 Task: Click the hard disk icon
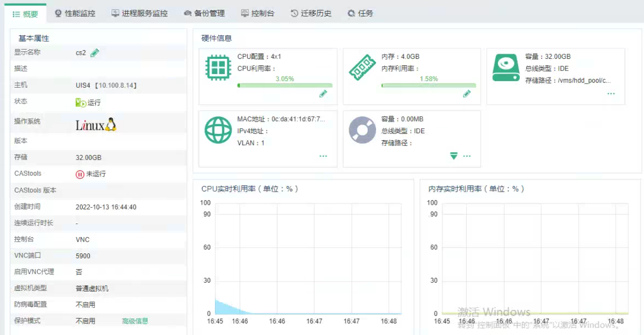coord(506,68)
